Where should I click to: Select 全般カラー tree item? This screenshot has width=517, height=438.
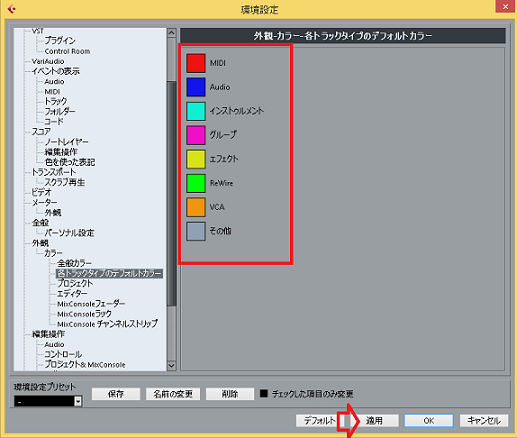click(x=74, y=263)
